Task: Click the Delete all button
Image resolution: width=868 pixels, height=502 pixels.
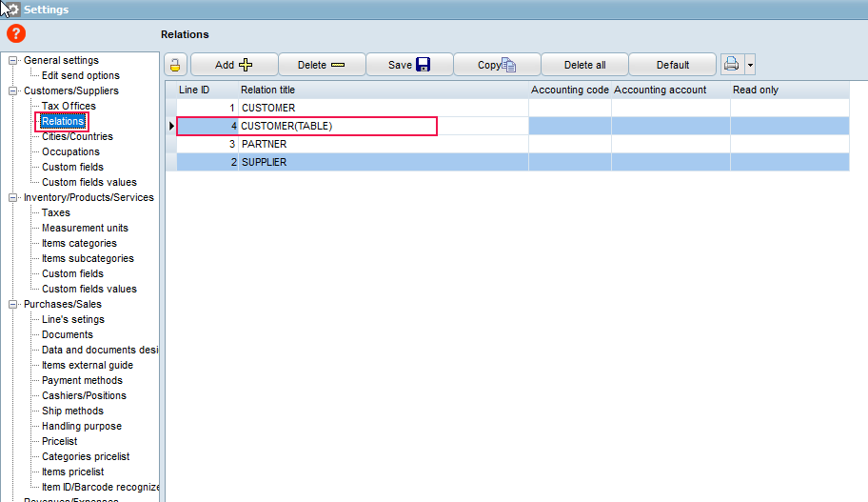Action: tap(584, 65)
